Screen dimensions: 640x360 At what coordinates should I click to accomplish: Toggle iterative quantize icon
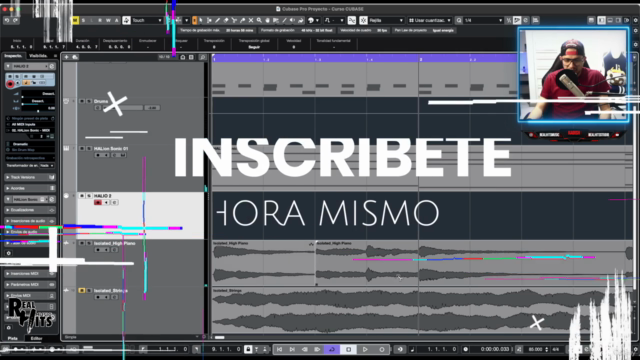[x=509, y=20]
